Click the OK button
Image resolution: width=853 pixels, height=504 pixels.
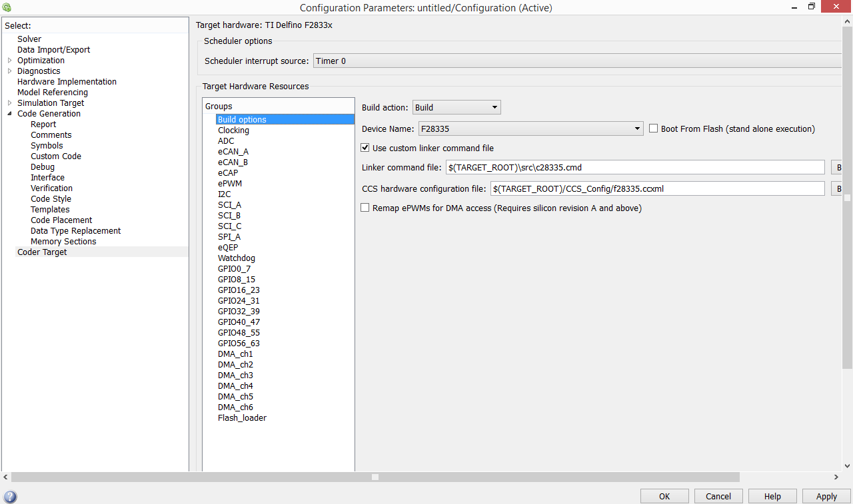(x=664, y=496)
